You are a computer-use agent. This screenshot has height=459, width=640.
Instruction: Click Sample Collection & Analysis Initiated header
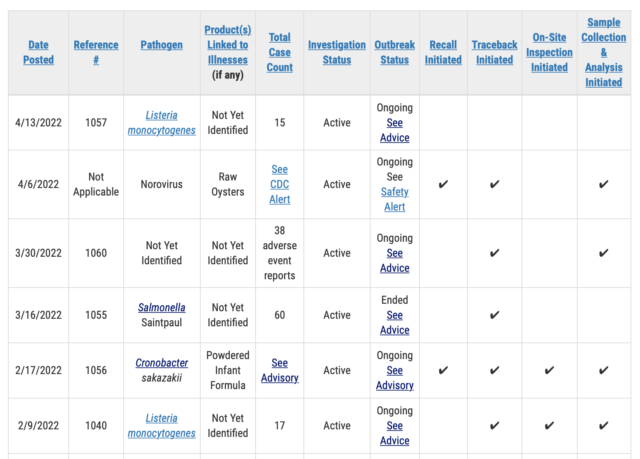[x=604, y=52]
